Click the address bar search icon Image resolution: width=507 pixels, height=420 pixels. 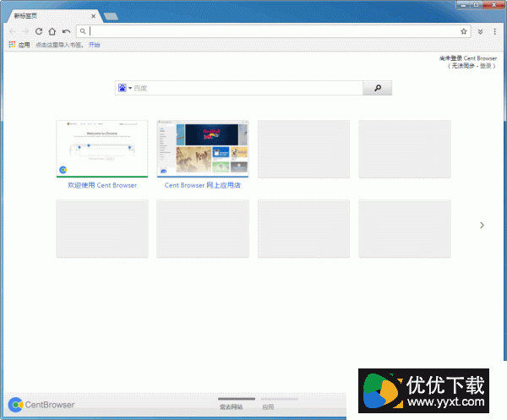coord(83,31)
